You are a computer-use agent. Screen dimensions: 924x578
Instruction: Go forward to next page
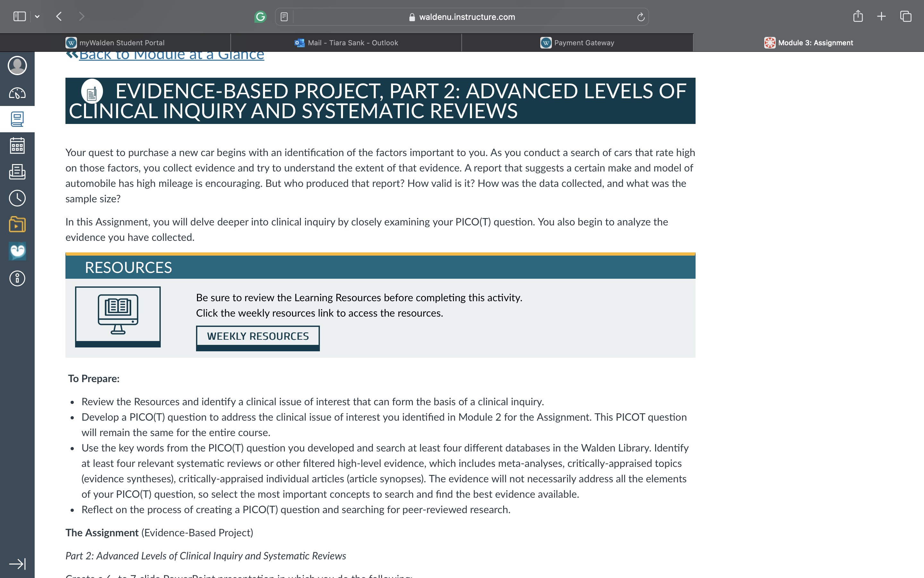click(81, 16)
